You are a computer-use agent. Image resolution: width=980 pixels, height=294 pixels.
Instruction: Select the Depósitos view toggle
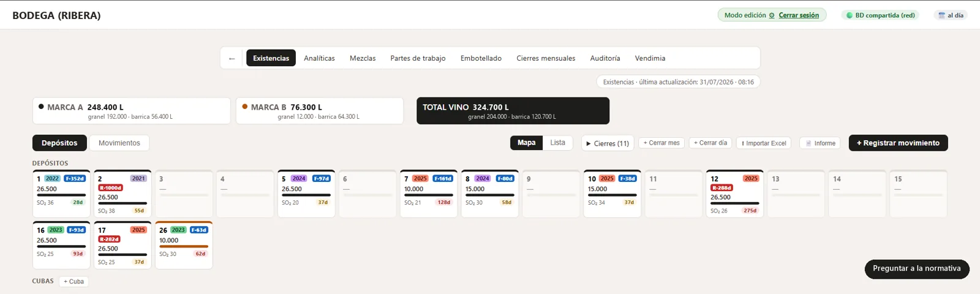click(x=59, y=143)
